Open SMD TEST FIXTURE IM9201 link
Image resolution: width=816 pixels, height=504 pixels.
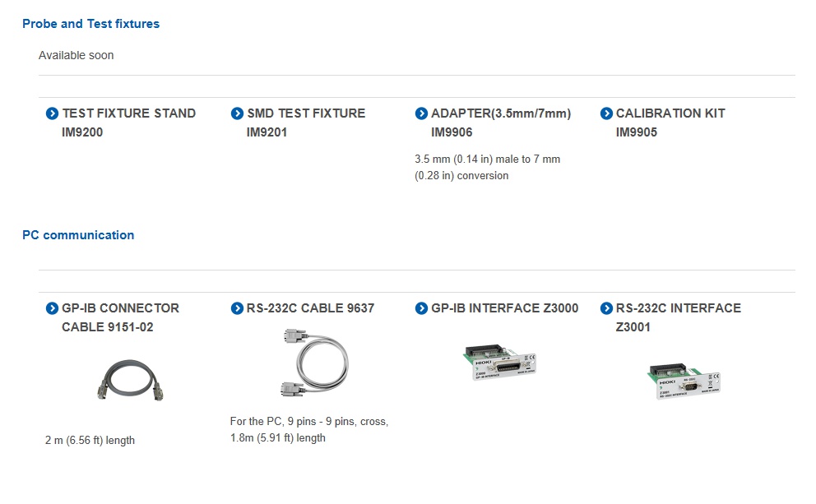pos(306,123)
